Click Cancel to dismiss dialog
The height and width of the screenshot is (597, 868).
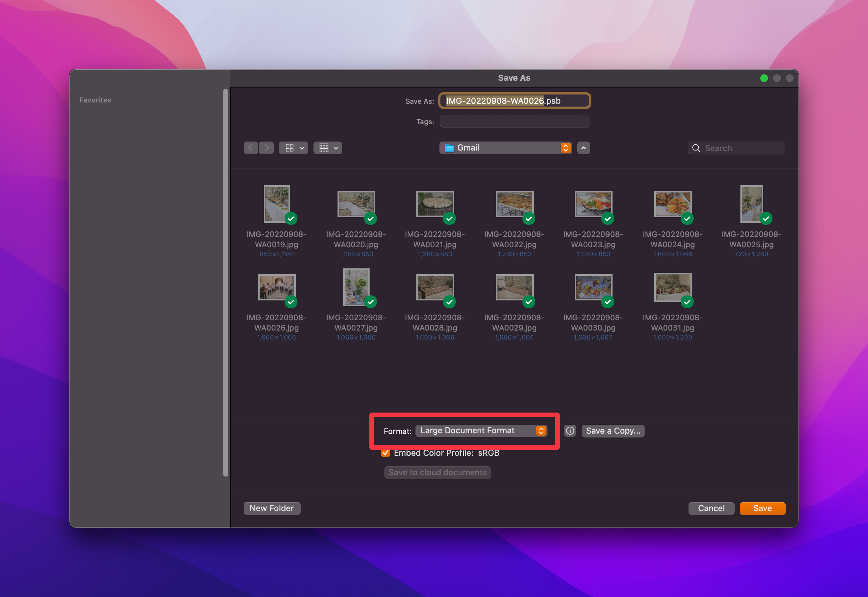click(711, 508)
